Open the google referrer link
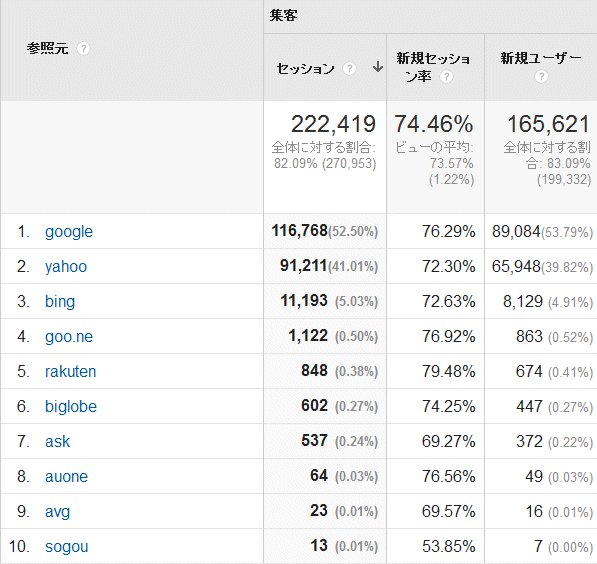The image size is (597, 564). pyautogui.click(x=69, y=232)
